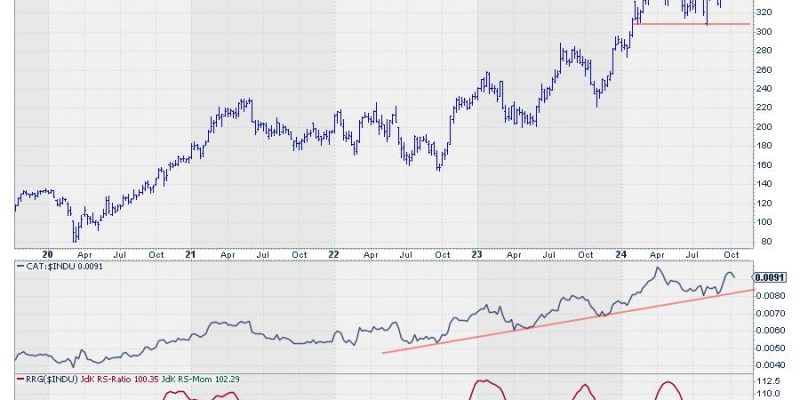Click the 240 price axis label
Image resolution: width=800 pixels, height=400 pixels.
[765, 89]
